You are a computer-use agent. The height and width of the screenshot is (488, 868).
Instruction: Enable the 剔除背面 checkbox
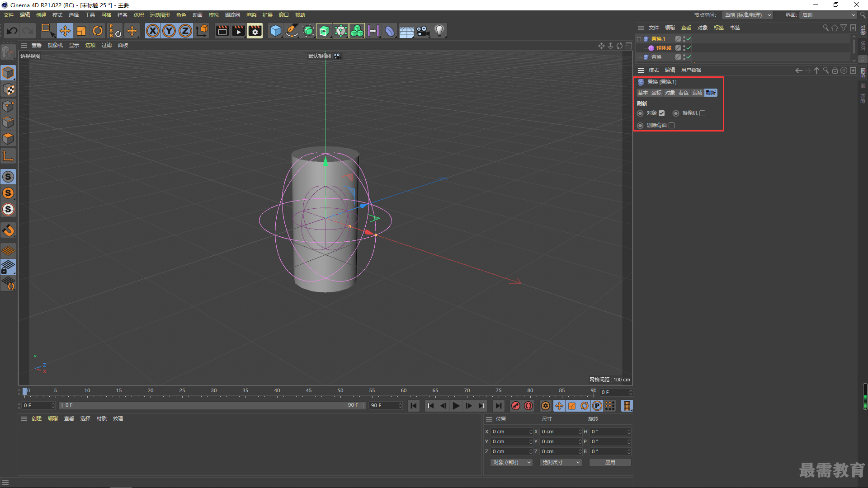click(x=672, y=126)
